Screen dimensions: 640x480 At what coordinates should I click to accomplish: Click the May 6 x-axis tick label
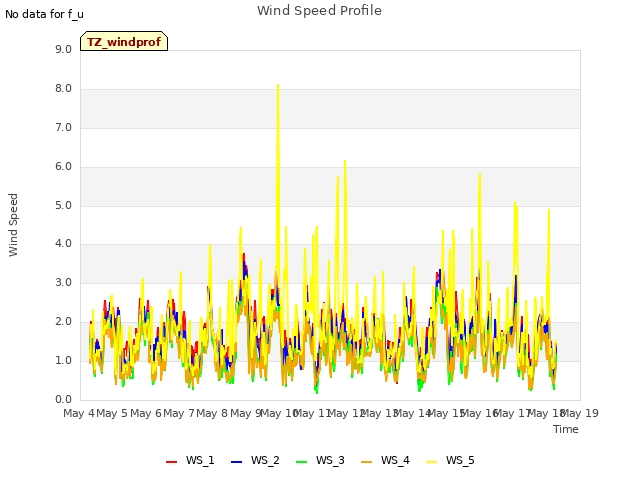145,413
